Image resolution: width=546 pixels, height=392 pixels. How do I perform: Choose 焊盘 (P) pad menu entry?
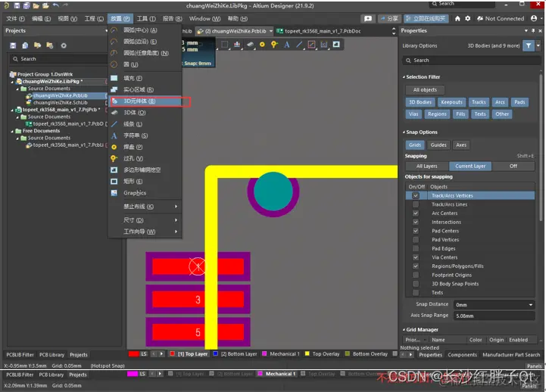145,147
